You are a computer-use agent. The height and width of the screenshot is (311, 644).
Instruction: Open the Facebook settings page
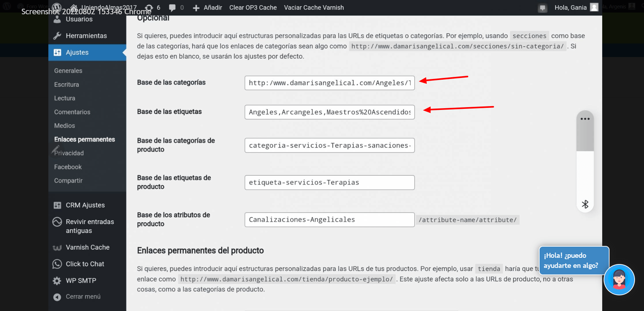tap(68, 167)
